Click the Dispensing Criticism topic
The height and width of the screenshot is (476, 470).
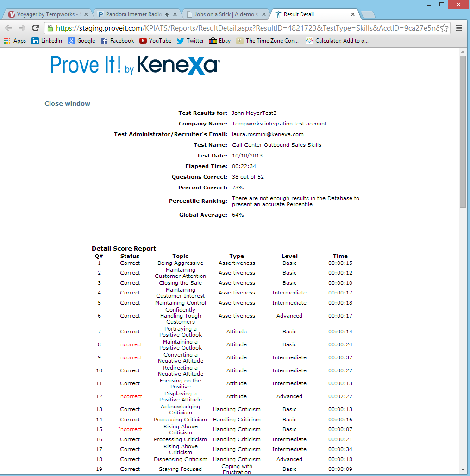click(x=180, y=459)
